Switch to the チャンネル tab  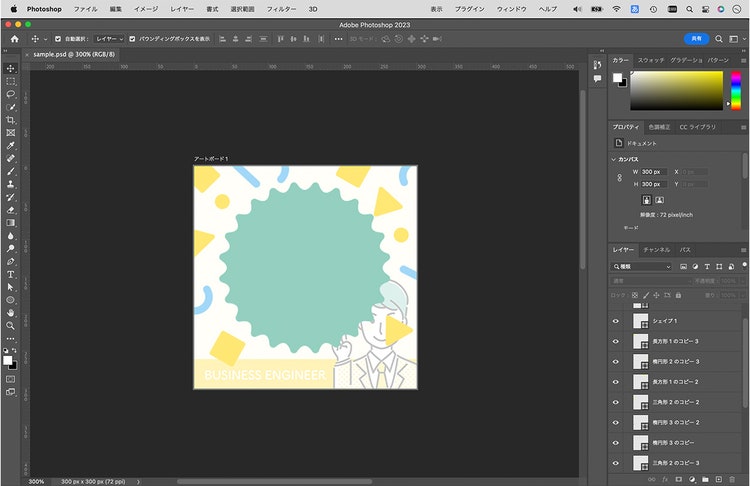click(x=657, y=250)
